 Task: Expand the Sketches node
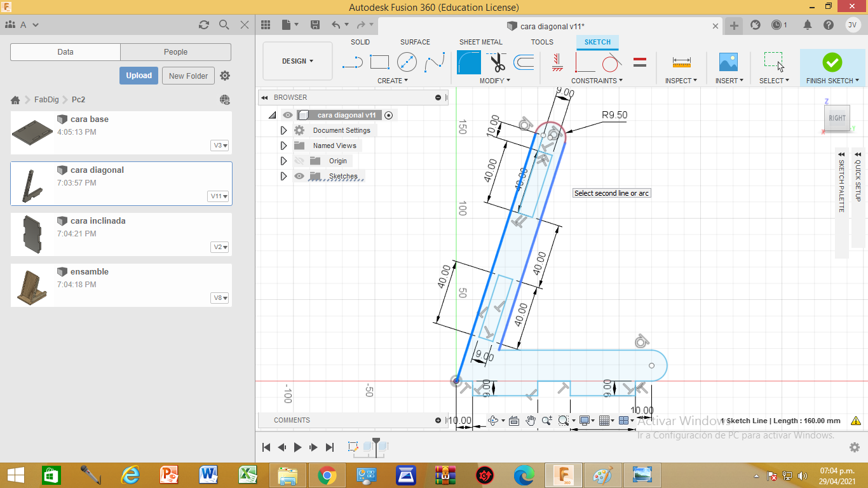[284, 176]
